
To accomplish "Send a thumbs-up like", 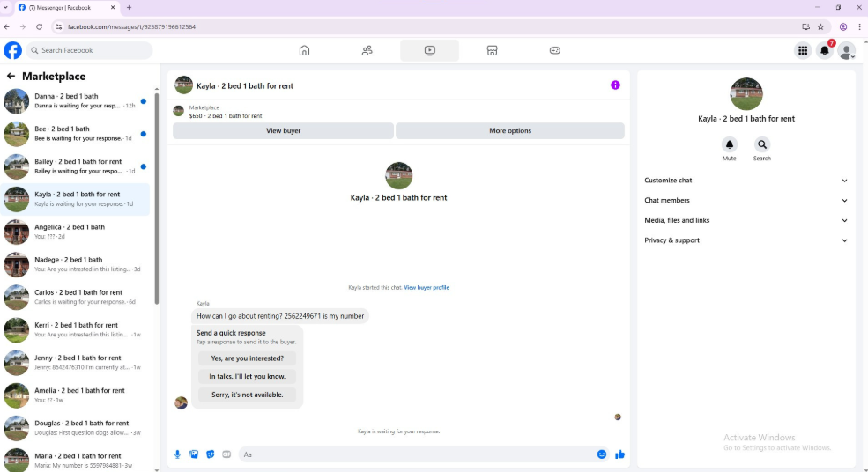I will click(619, 454).
